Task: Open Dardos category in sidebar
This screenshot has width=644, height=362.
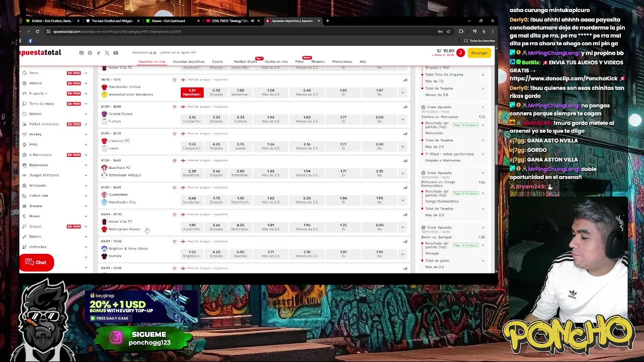Action: pyautogui.click(x=35, y=236)
